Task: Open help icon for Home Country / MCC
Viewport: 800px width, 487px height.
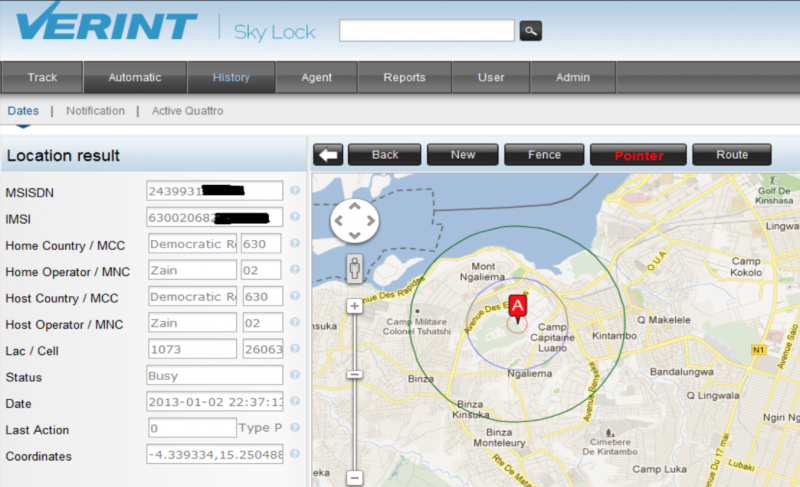Action: pyautogui.click(x=295, y=243)
